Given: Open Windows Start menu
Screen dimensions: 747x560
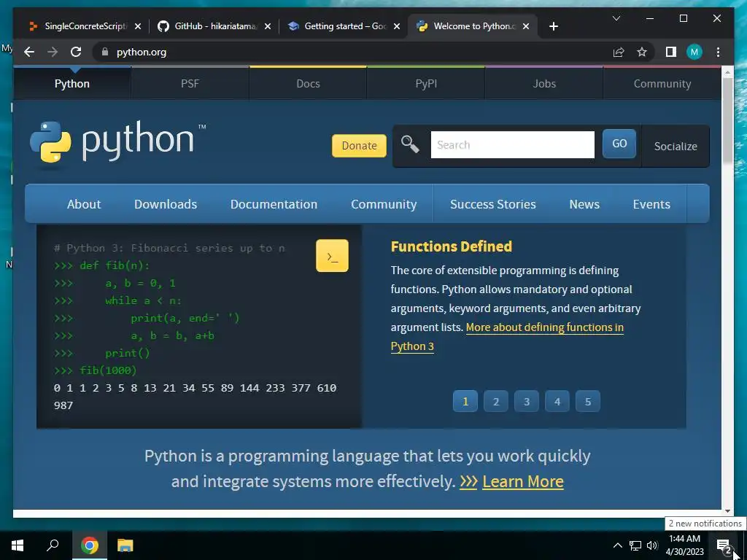Looking at the screenshot, I should (x=18, y=545).
